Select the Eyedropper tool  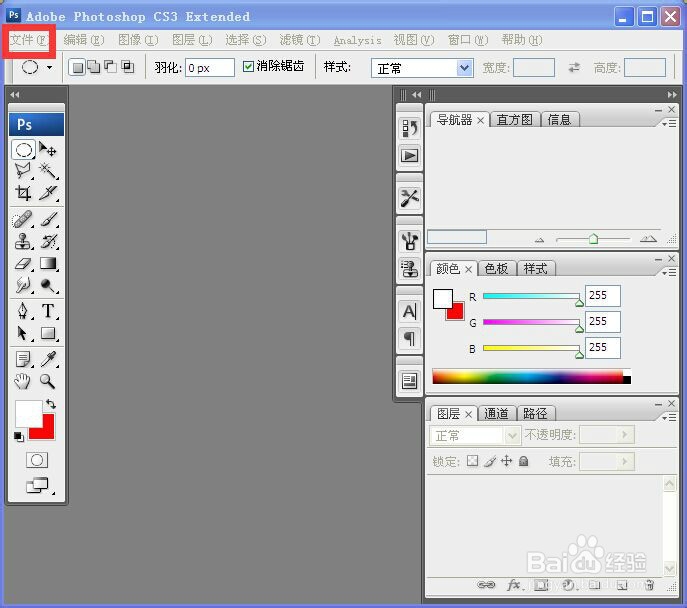(48, 359)
